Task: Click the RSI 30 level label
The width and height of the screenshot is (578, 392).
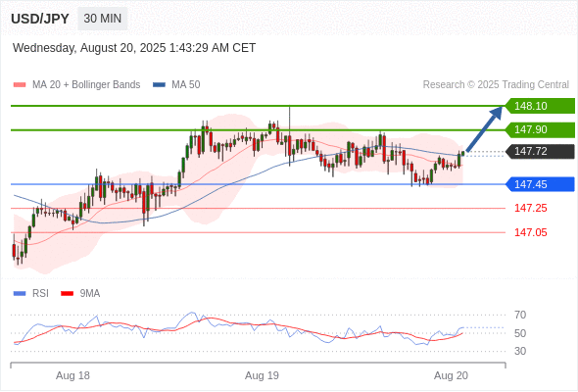Action: click(520, 351)
